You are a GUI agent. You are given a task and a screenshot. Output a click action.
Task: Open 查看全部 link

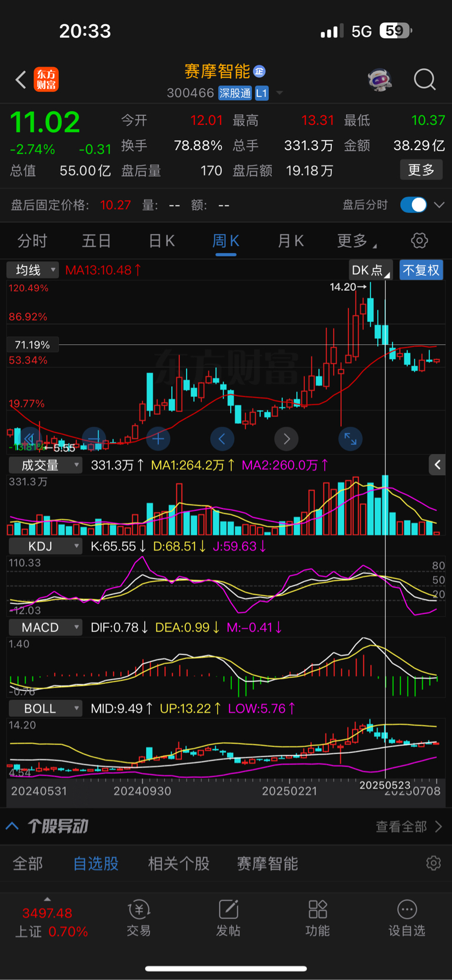(x=408, y=826)
